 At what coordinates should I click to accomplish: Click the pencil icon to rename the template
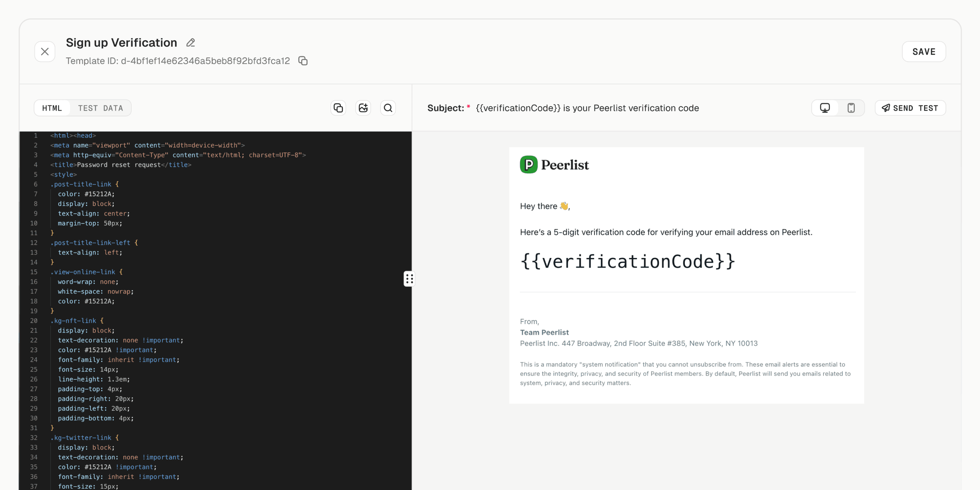point(190,42)
